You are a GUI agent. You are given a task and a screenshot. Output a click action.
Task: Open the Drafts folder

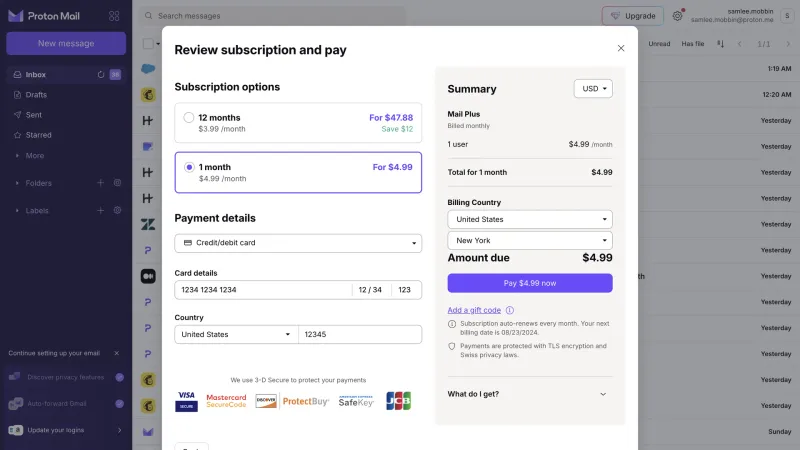pos(36,95)
